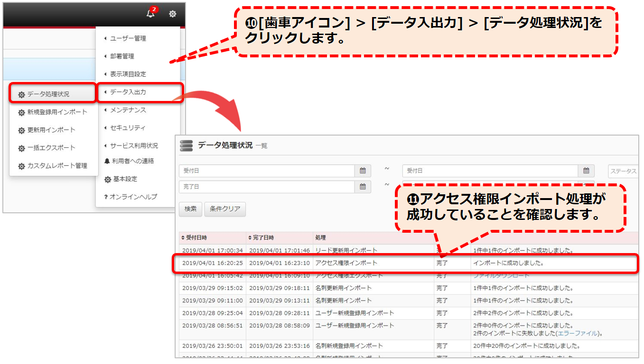Image resolution: width=644 pixels, height=364 pixels.
Task: Click the gear icon beside 一括エクスポート
Action: (x=21, y=148)
